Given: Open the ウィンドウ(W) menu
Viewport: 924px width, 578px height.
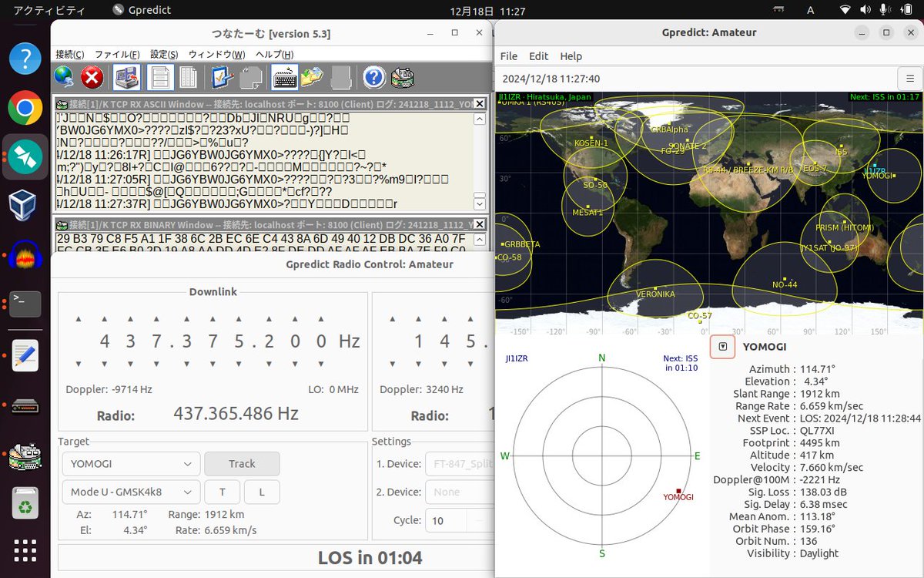Looking at the screenshot, I should 217,55.
